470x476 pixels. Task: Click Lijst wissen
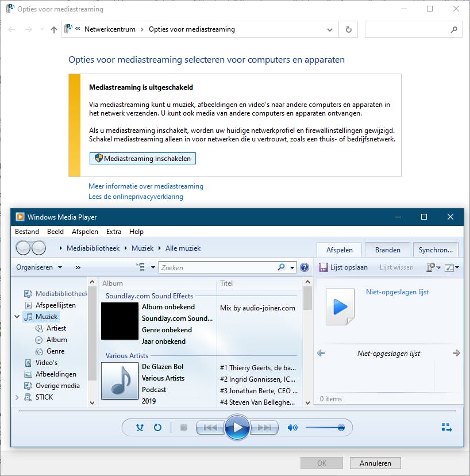coord(396,267)
